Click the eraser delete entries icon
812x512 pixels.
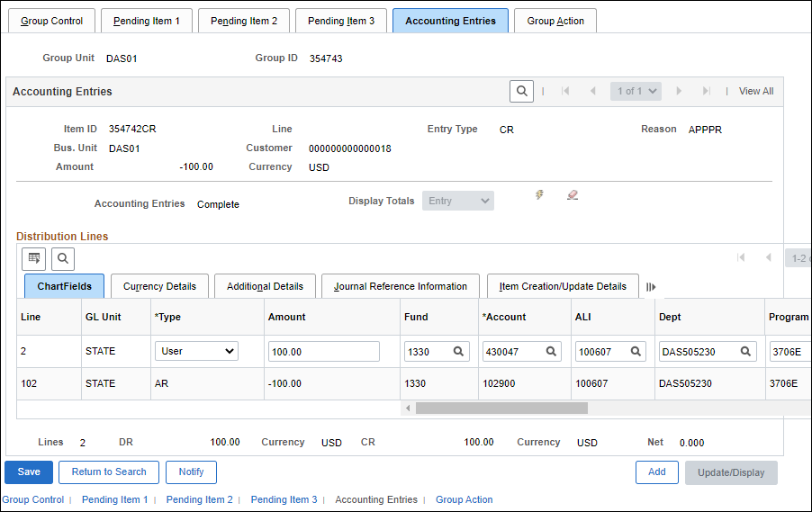pyautogui.click(x=573, y=194)
